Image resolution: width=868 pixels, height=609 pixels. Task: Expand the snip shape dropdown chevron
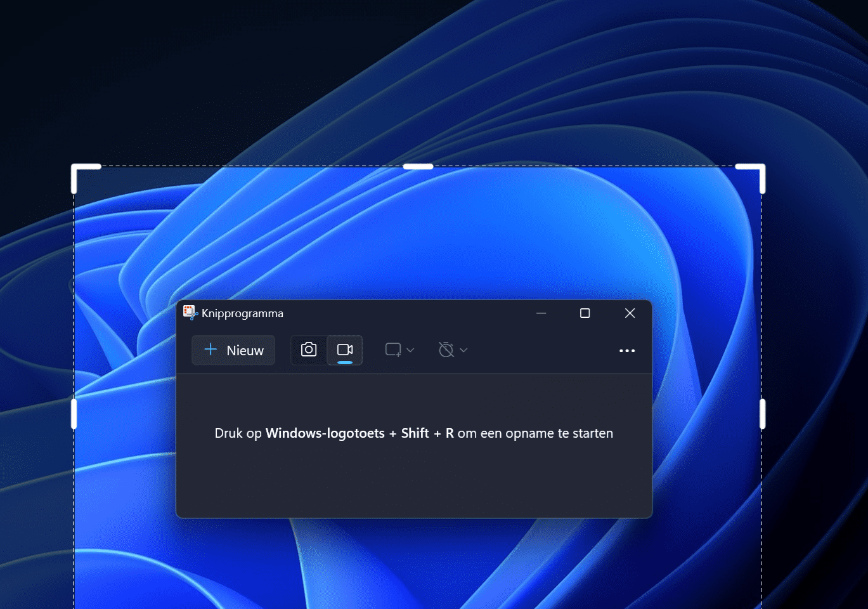(411, 350)
